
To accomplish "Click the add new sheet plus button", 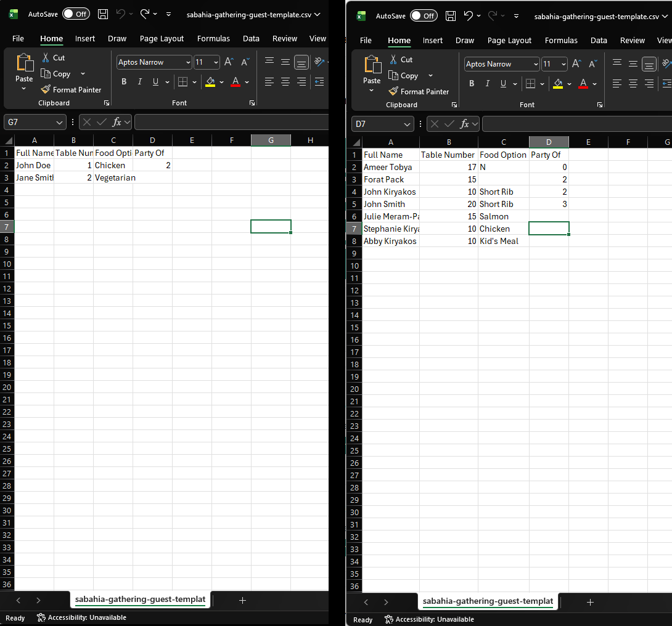I will pyautogui.click(x=242, y=600).
